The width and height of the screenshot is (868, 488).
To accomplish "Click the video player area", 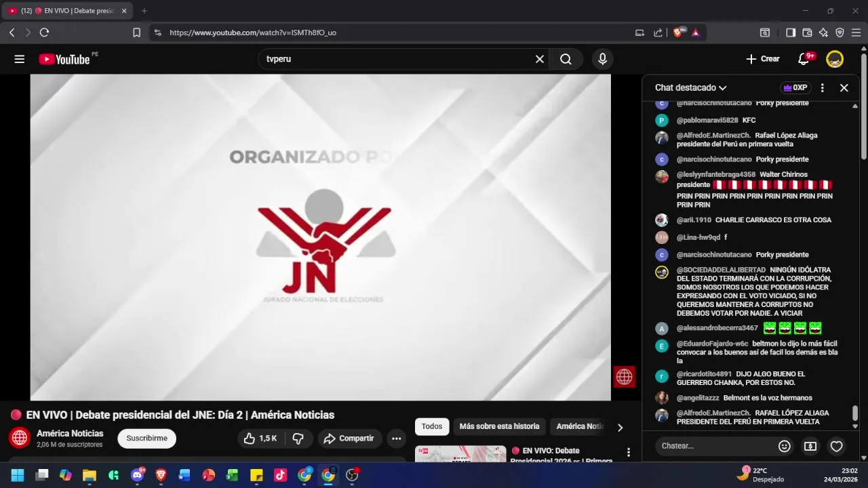I will click(x=320, y=237).
